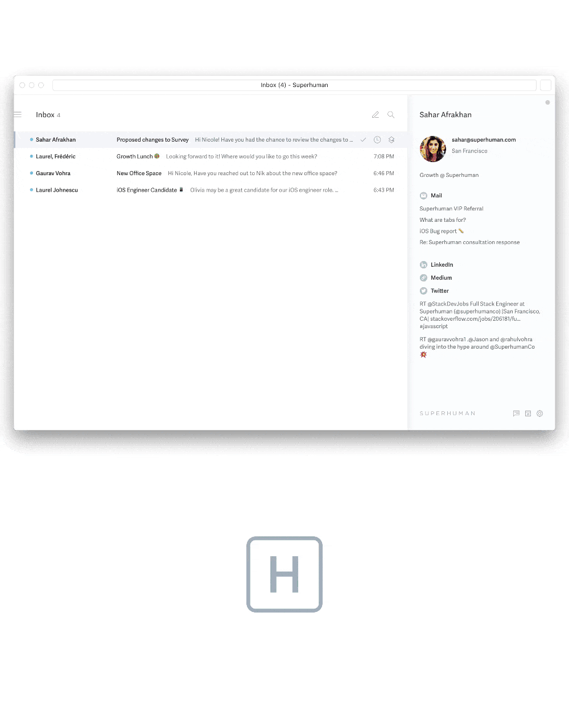
Task: Open Re: Superhuman consultation response thread
Action: [x=469, y=242]
